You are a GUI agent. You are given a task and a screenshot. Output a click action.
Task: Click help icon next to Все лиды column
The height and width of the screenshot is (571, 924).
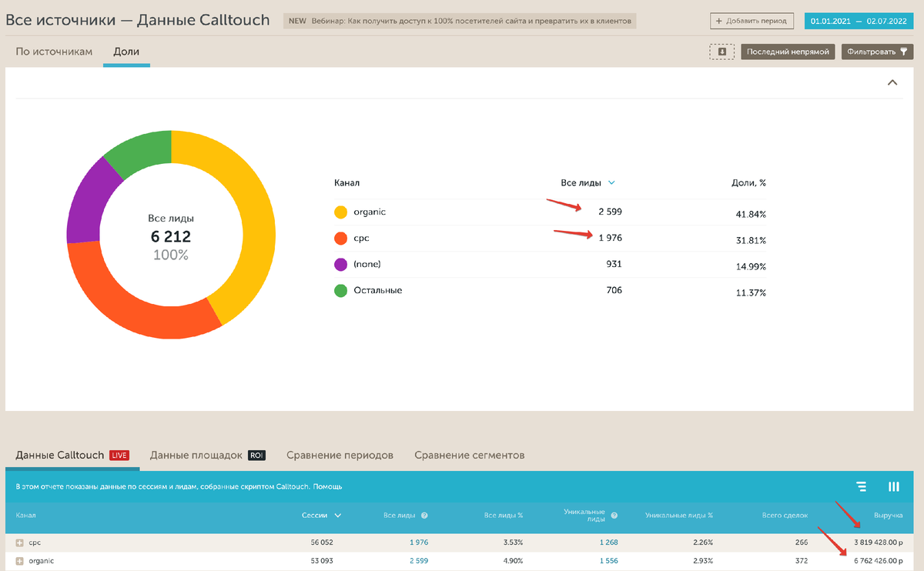(424, 516)
